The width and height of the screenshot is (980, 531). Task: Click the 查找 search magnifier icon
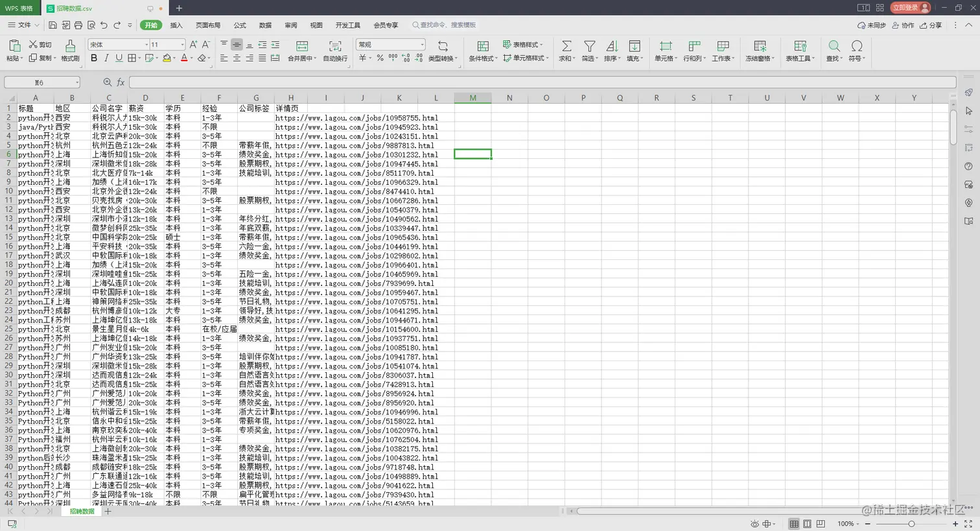click(834, 47)
